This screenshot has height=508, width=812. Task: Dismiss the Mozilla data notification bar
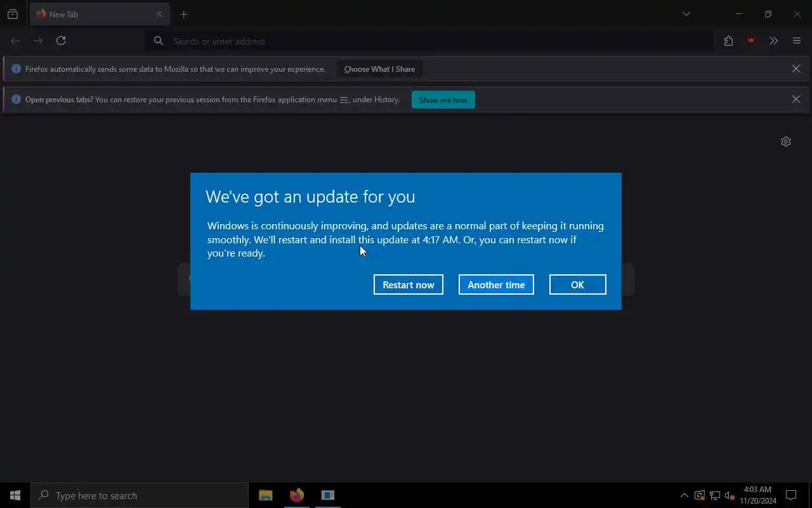[796, 69]
